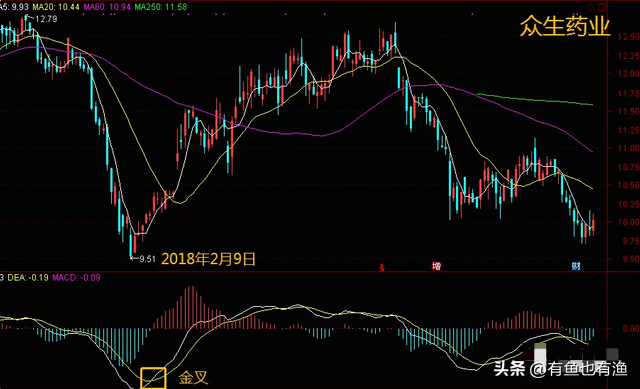Screen dimensions: 640x389
Task: Click the 11.25 price axis label
Action: (629, 130)
